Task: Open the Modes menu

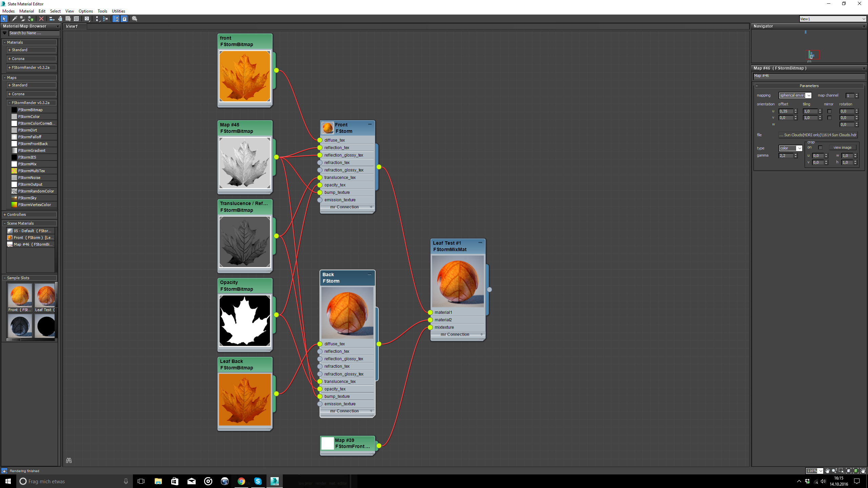Action: tap(8, 11)
